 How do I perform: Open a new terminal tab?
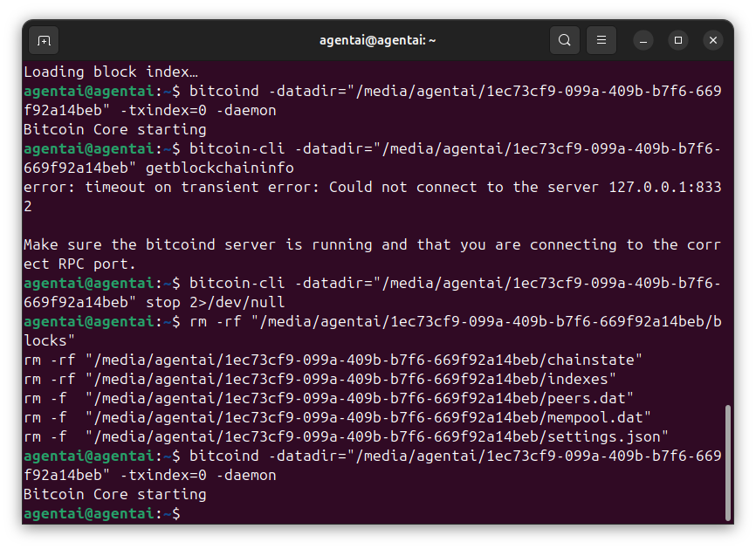tap(44, 40)
